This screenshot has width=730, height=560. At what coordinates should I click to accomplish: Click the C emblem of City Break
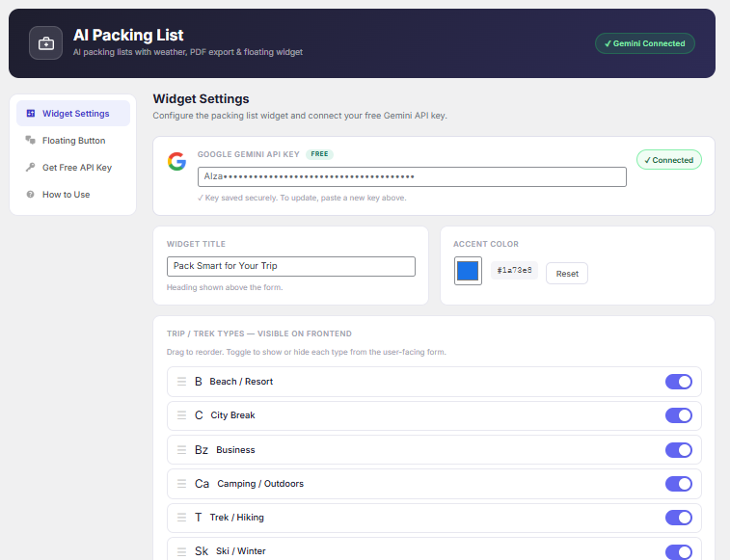(x=199, y=415)
